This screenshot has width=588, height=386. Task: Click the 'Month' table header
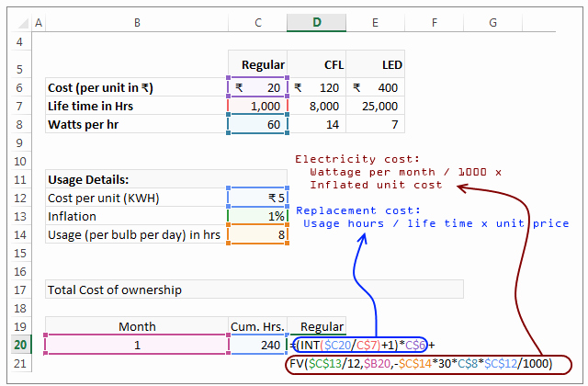(137, 326)
